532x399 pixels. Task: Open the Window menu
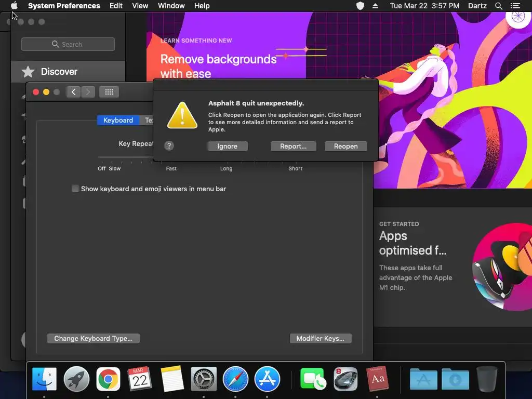point(171,6)
